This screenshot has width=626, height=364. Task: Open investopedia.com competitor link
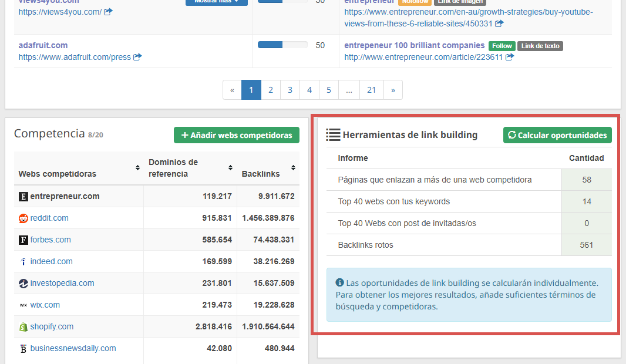(62, 283)
